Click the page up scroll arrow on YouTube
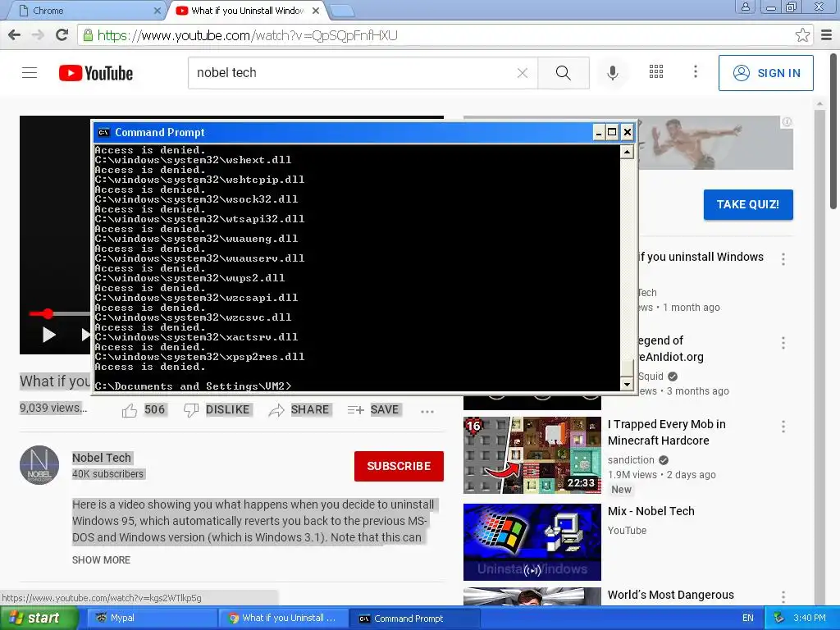Screen dimensions: 840x630 click(819, 103)
